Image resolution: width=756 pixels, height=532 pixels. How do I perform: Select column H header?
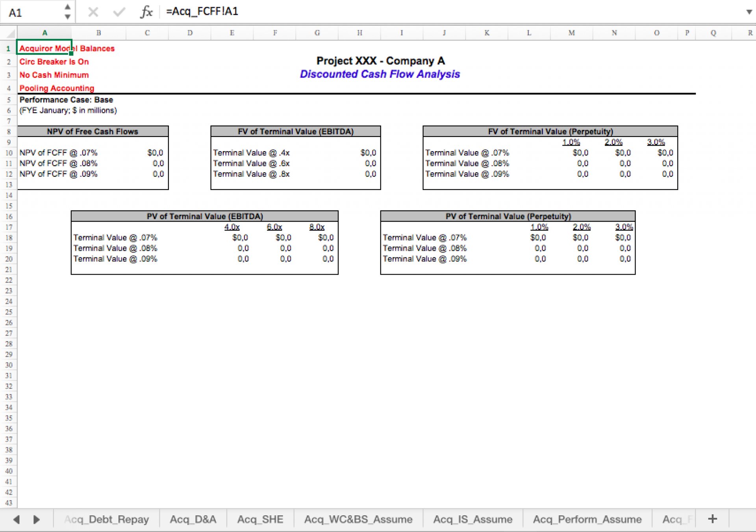coord(359,33)
